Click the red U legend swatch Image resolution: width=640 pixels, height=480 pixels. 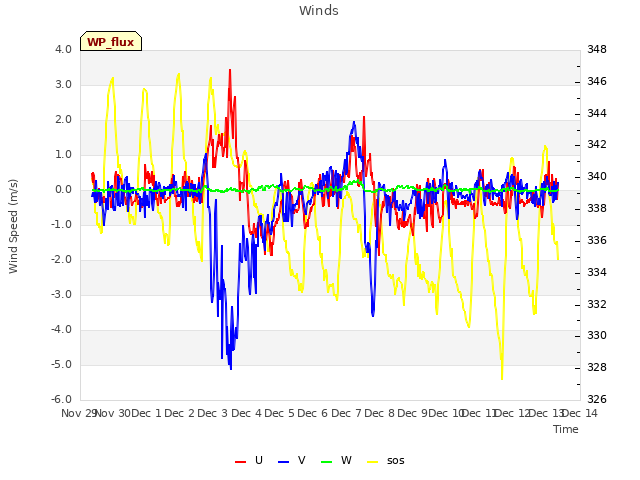[x=240, y=462]
